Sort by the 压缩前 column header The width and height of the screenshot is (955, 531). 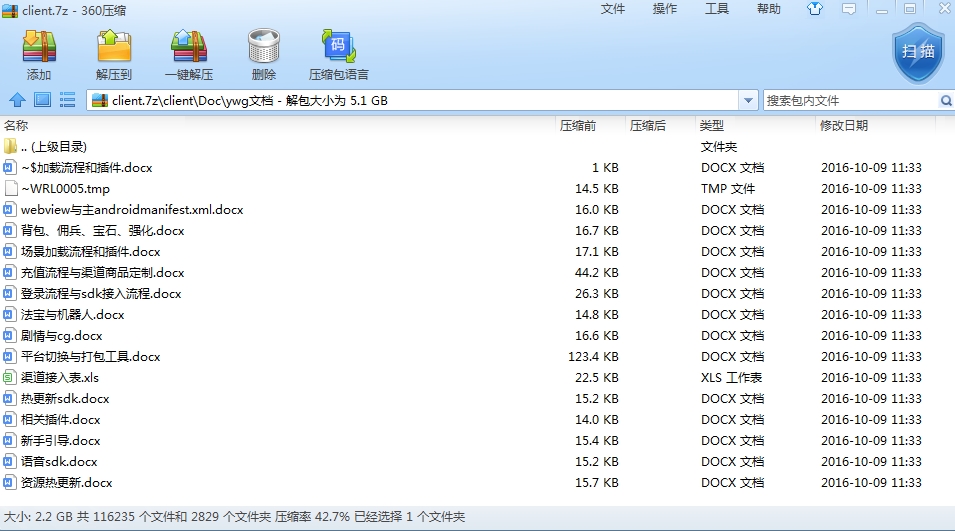pos(578,126)
